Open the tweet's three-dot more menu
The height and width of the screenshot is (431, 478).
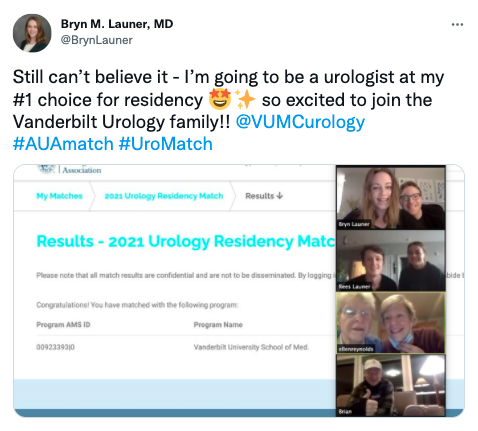[457, 24]
